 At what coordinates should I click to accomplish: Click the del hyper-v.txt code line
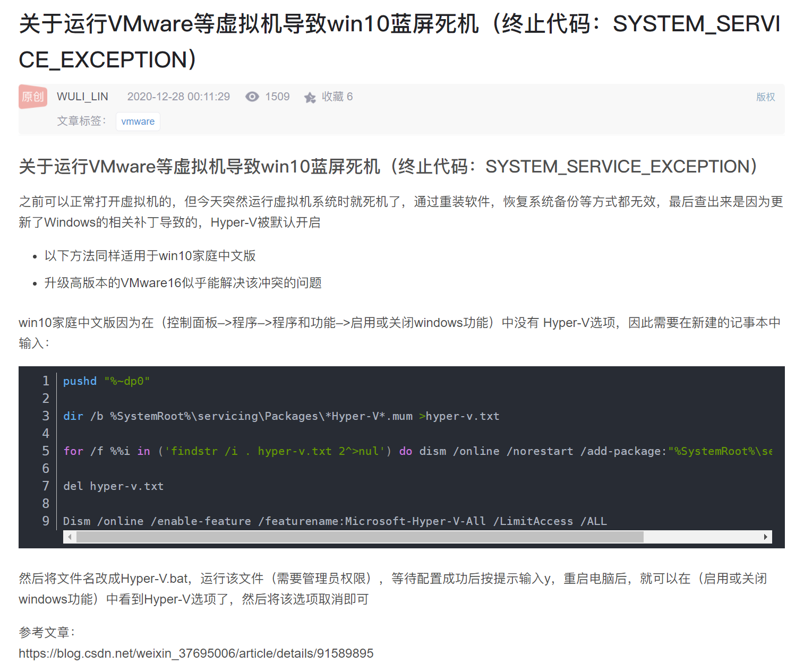[x=113, y=486]
